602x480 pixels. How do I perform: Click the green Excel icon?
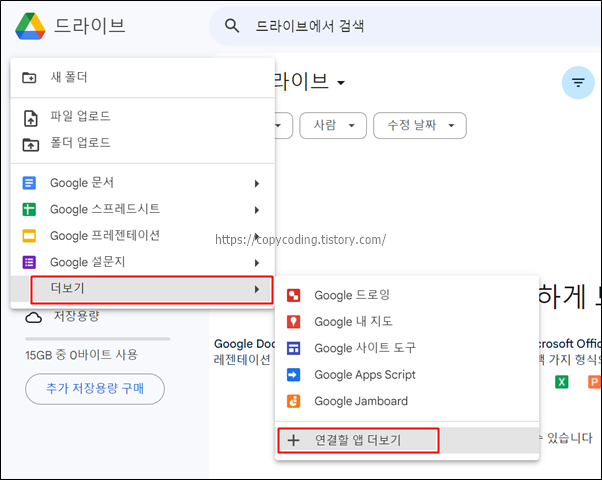pos(561,382)
